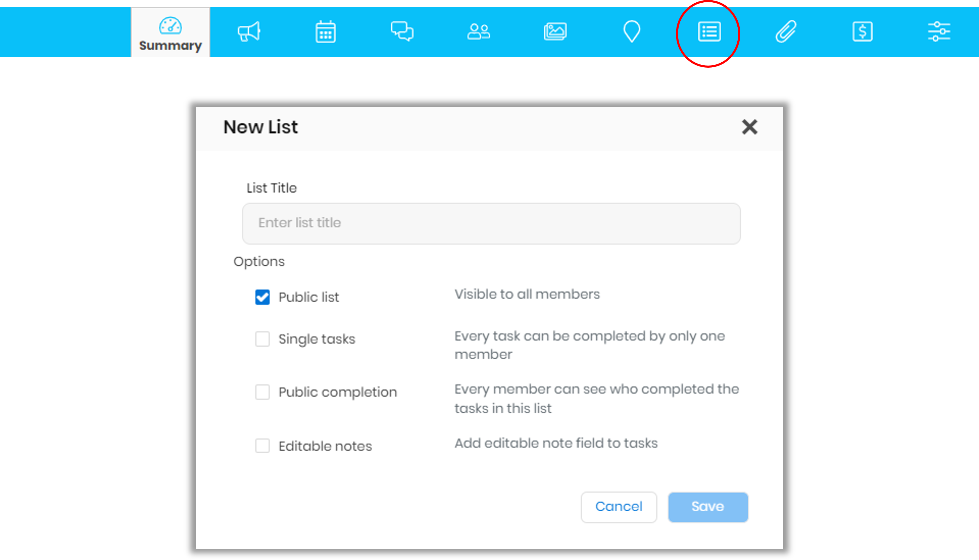Click the 'Options' section label
This screenshot has width=979, height=560.
pos(259,261)
